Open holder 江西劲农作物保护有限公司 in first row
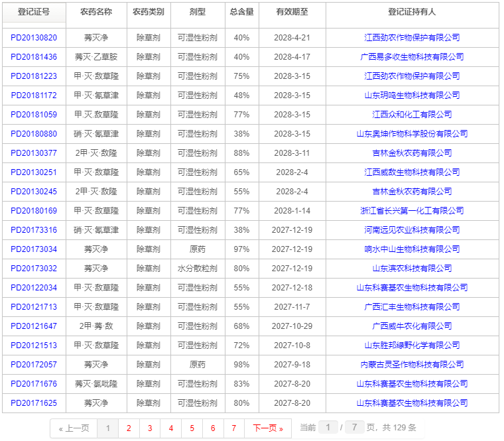504x441 pixels. click(412, 38)
